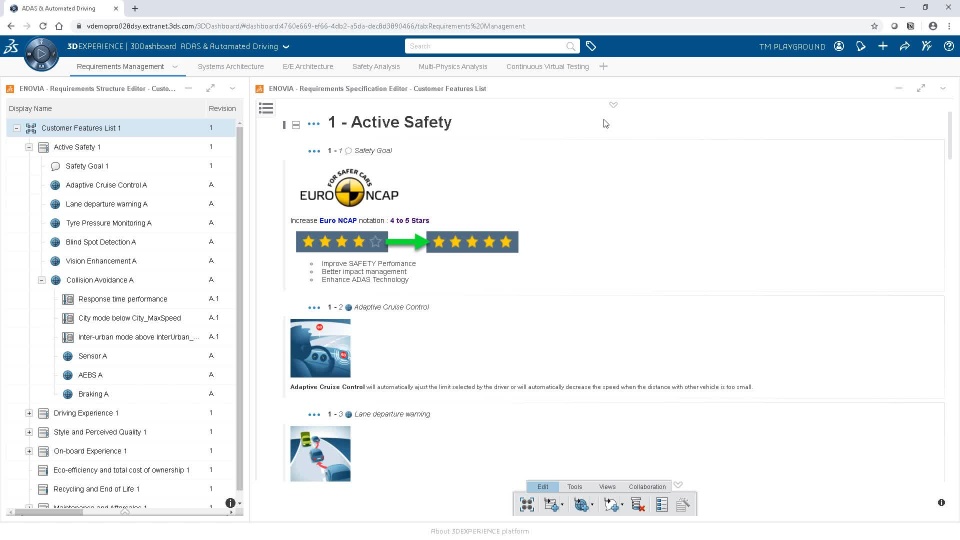960x540 pixels.
Task: Collapse the Active Safety 1 tree node
Action: (29, 147)
